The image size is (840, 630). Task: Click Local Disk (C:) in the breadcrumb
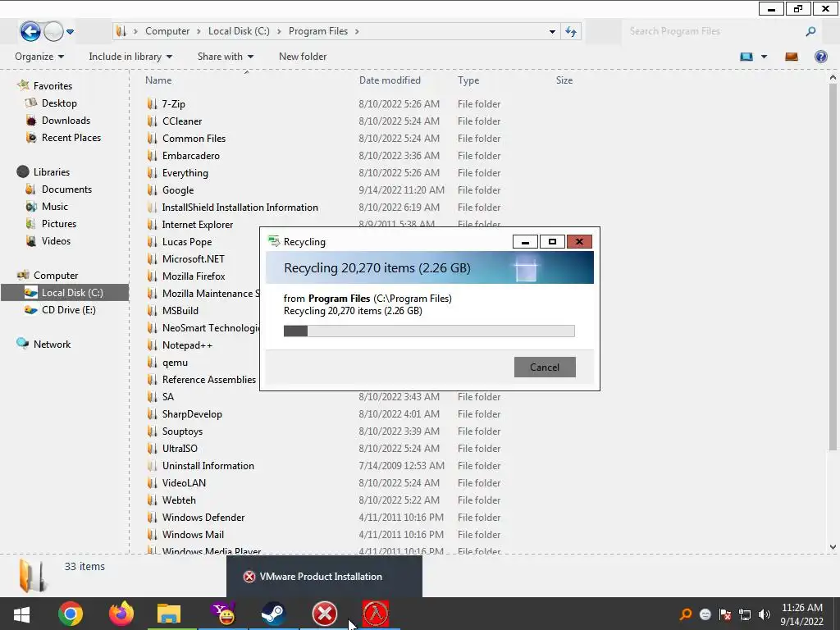coord(239,32)
